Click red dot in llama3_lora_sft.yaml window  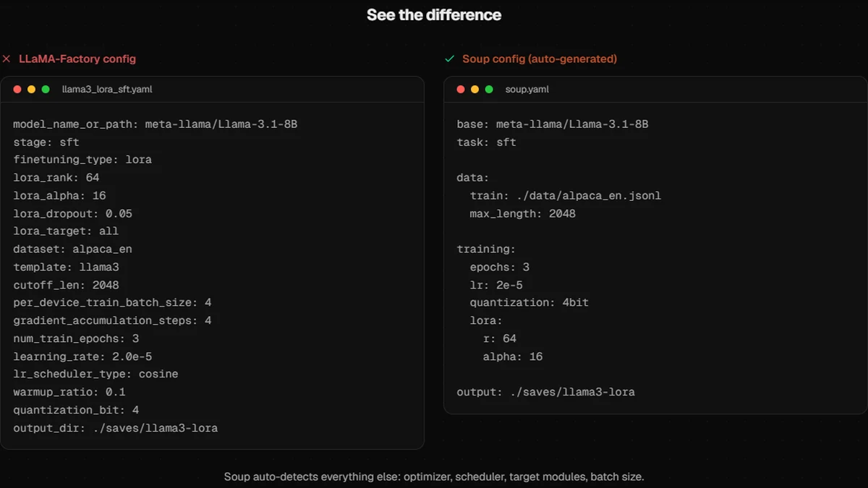(x=17, y=90)
